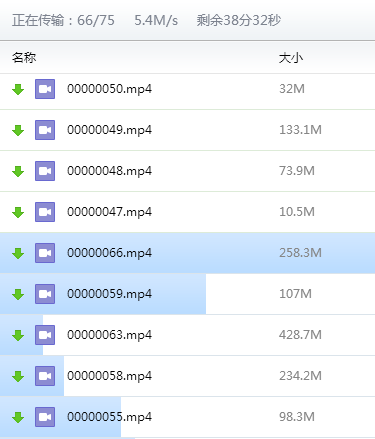The width and height of the screenshot is (375, 439).
Task: Select file name 00000055.mp4
Action: pyautogui.click(x=109, y=417)
